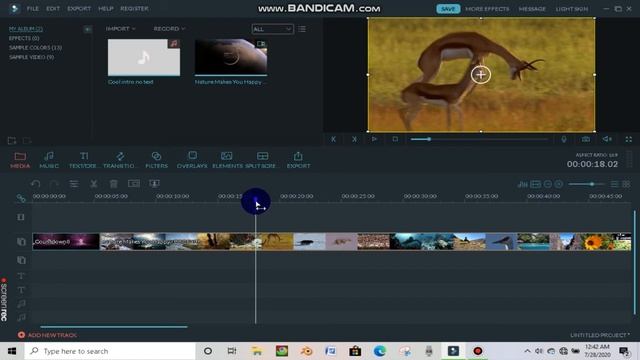
Task: Switch to storyboard grid view
Action: pyautogui.click(x=626, y=184)
